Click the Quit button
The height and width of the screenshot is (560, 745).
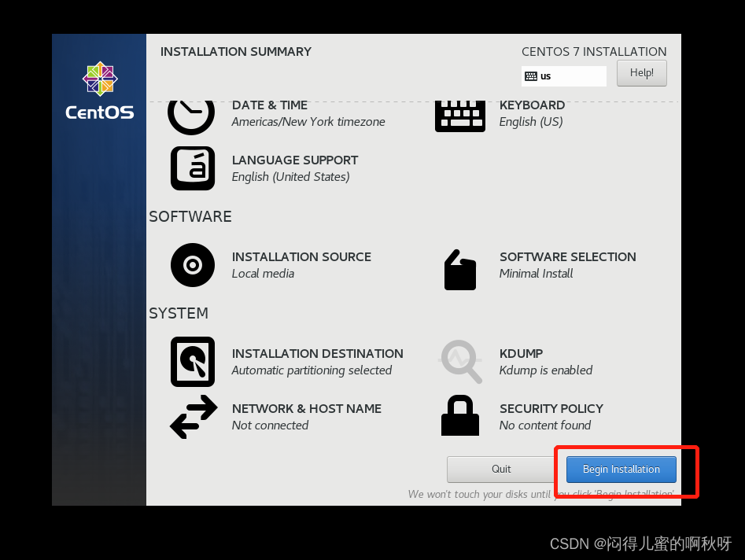tap(501, 470)
